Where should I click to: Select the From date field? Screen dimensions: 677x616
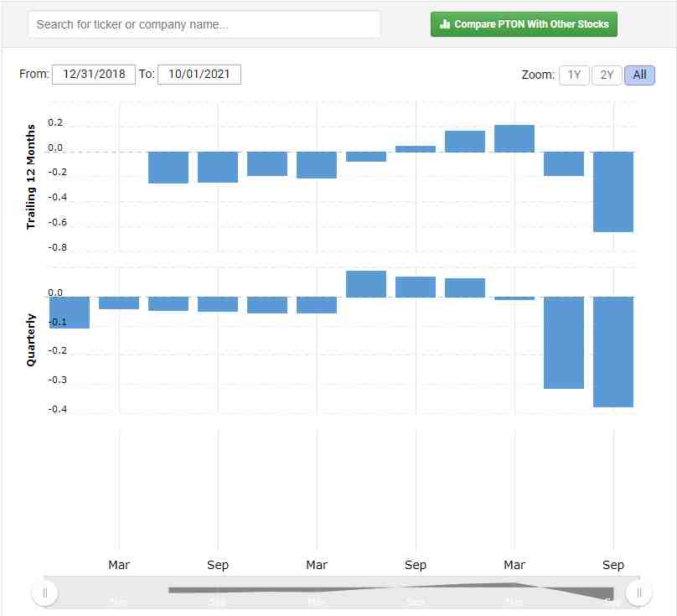pos(93,74)
